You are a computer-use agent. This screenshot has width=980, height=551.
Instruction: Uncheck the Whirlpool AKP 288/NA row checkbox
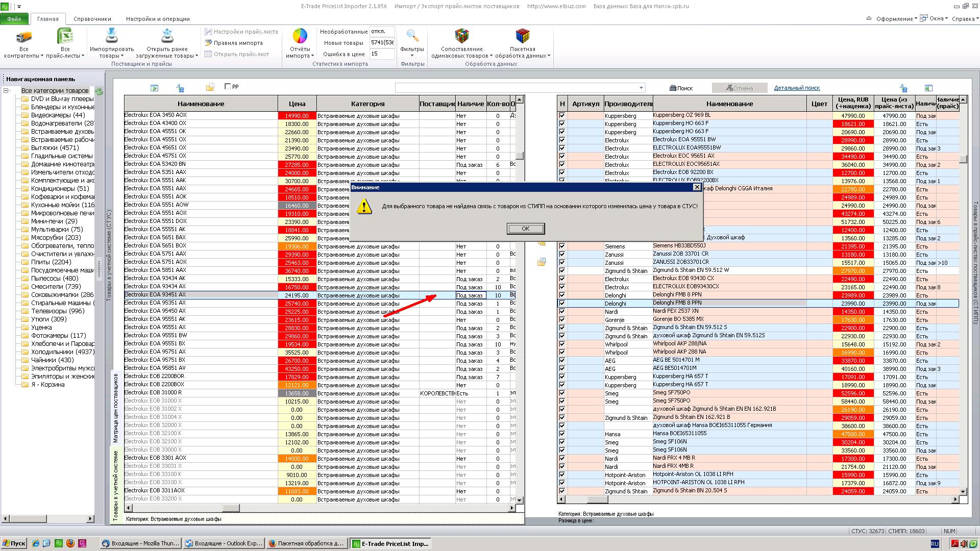coord(562,344)
